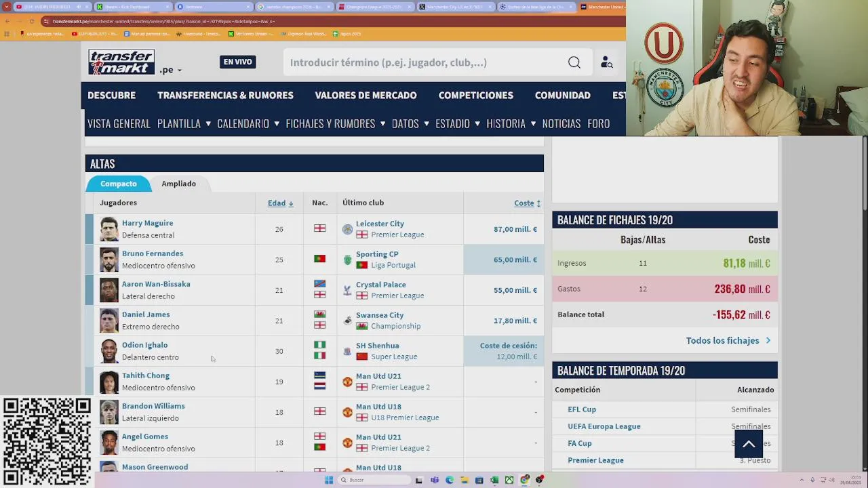Click the SH Shenhua club crest
This screenshot has width=868, height=488.
[347, 351]
